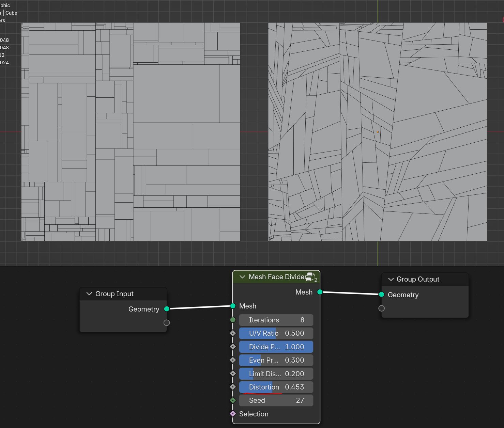Viewport: 504px width, 428px height.
Task: Click the U/V Ratio slider
Action: pyautogui.click(x=276, y=333)
